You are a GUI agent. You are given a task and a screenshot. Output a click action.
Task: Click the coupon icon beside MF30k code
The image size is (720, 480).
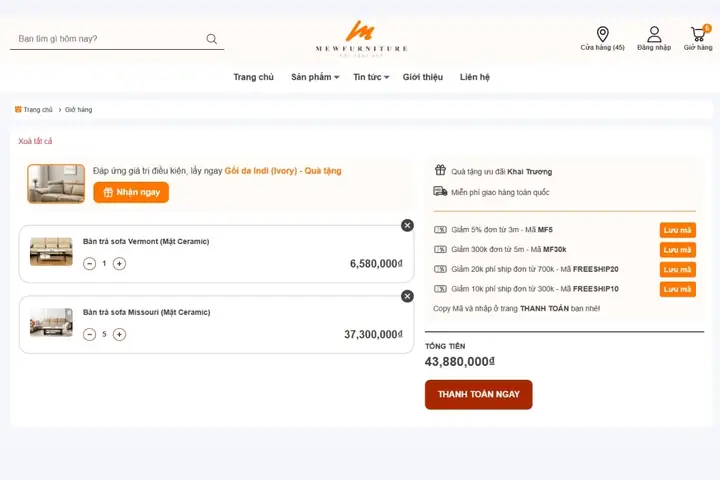click(x=440, y=249)
